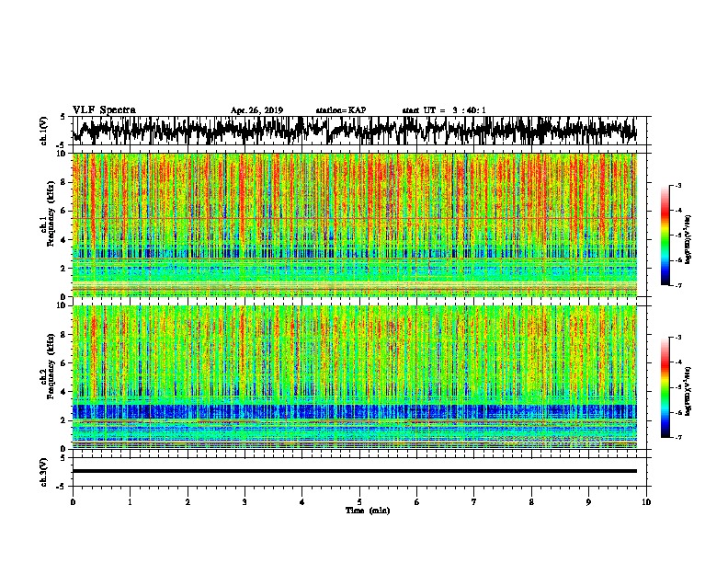
Task: Click the 'station=KAP' label
Action: 341,110
